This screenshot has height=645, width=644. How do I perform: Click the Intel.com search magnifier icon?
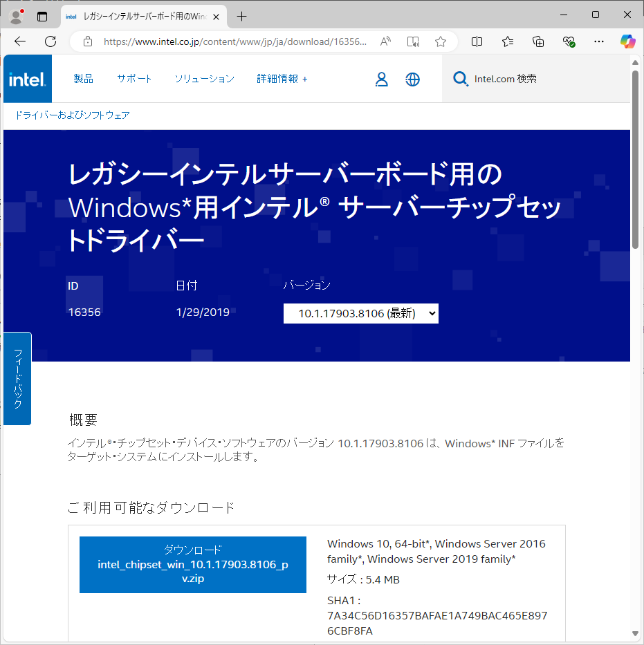(x=461, y=79)
